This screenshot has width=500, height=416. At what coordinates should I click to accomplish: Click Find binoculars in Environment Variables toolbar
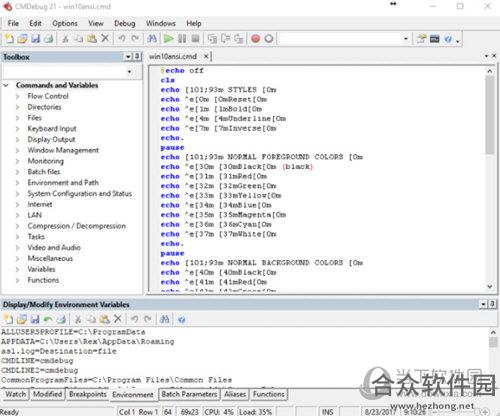pyautogui.click(x=164, y=319)
